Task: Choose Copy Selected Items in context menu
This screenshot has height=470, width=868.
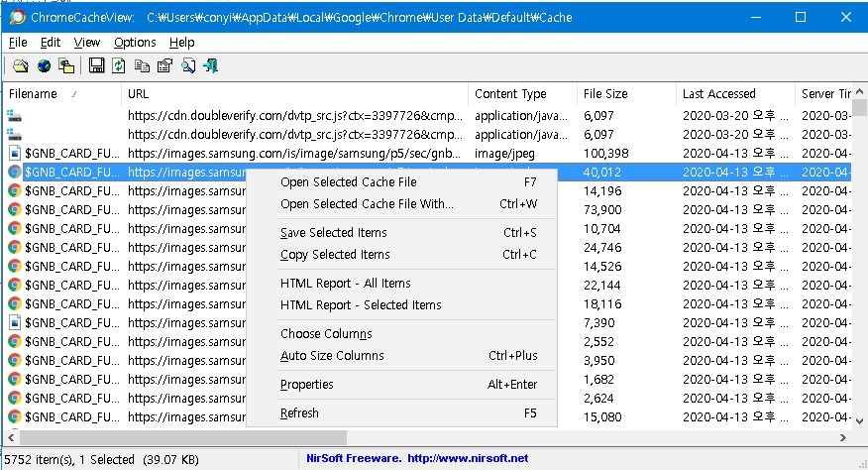Action: pyautogui.click(x=402, y=255)
